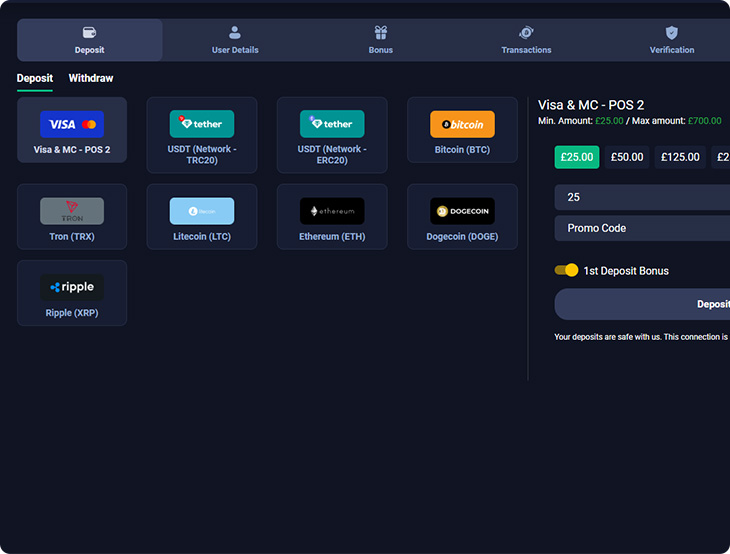Choose the ripple logo
The image size is (730, 554).
coord(72,287)
